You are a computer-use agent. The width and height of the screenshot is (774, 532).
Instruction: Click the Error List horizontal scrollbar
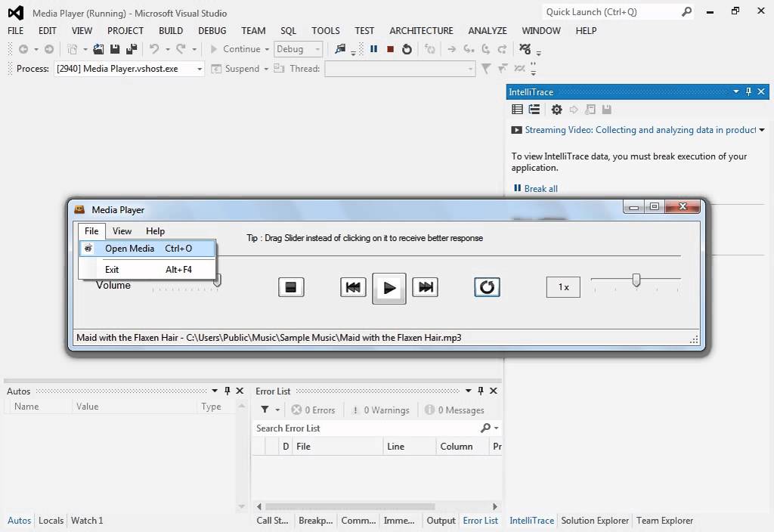coord(376,506)
